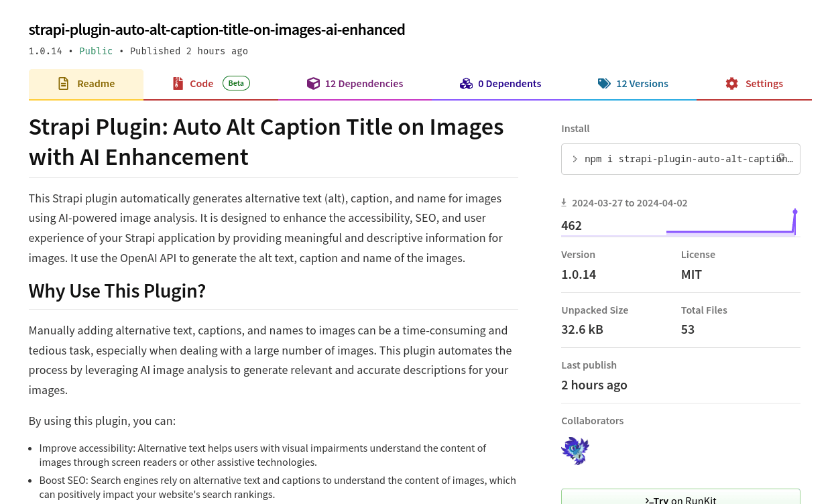
Task: Click the purple Dependencies cube icon
Action: click(x=313, y=84)
